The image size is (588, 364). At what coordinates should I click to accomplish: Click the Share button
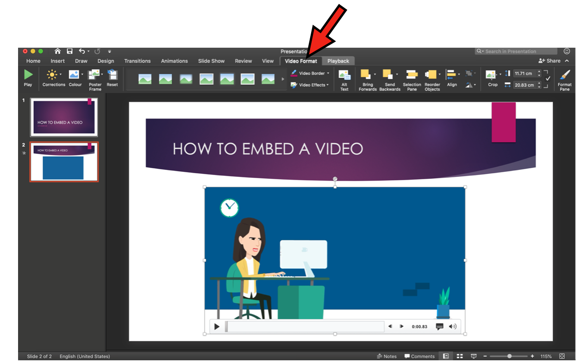coord(550,61)
